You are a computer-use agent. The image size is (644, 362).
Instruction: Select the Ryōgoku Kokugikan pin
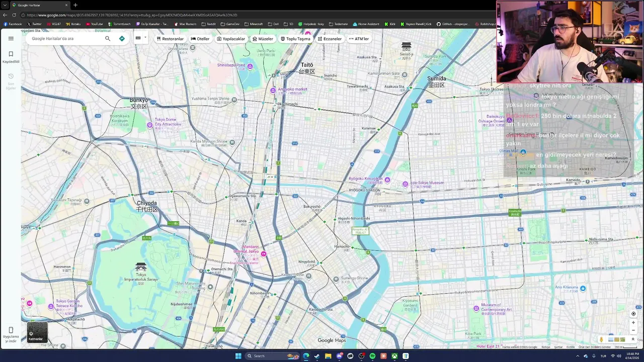click(387, 179)
